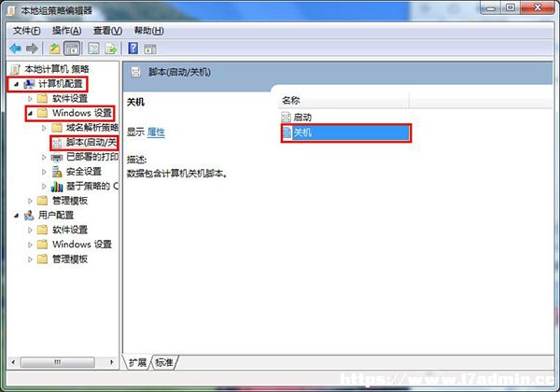Click the blue Back arrow toolbar icon
Screen dimensions: 560x392
16,49
